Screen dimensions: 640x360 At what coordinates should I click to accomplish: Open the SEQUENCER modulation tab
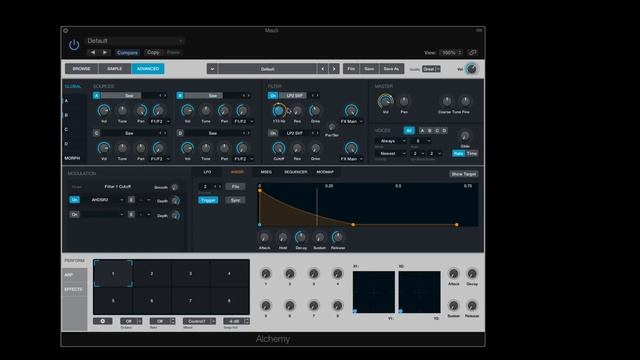(296, 172)
